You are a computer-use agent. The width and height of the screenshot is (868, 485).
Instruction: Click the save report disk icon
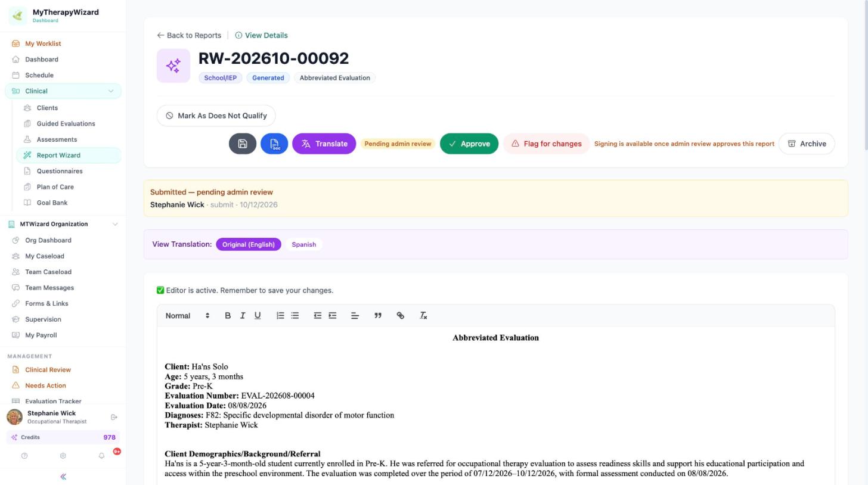(243, 144)
